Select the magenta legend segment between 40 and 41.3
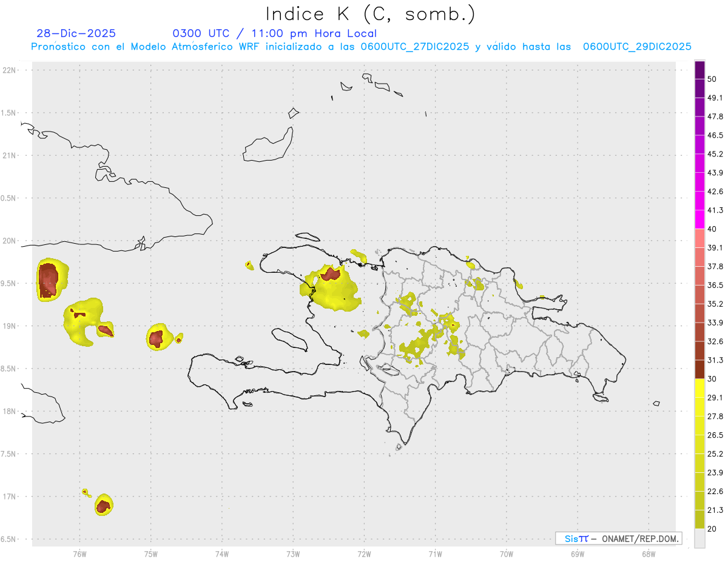Image resolution: width=728 pixels, height=562 pixels. (x=700, y=219)
